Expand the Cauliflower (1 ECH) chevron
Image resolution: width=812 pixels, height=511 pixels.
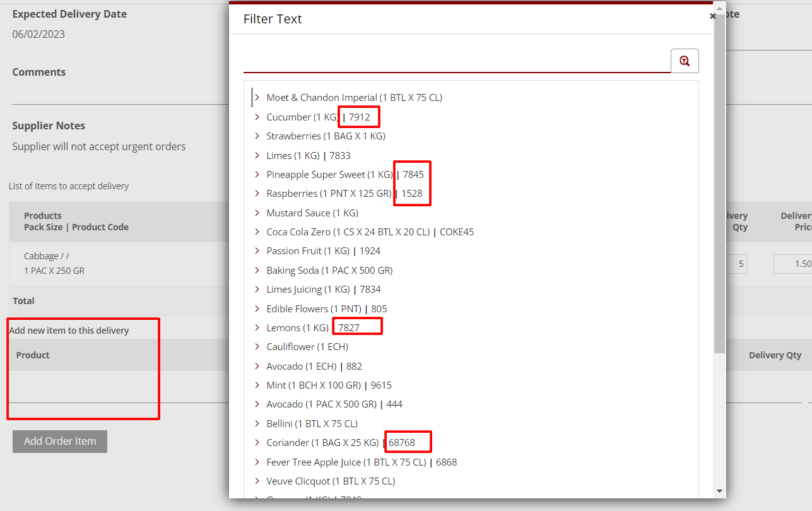click(x=257, y=347)
